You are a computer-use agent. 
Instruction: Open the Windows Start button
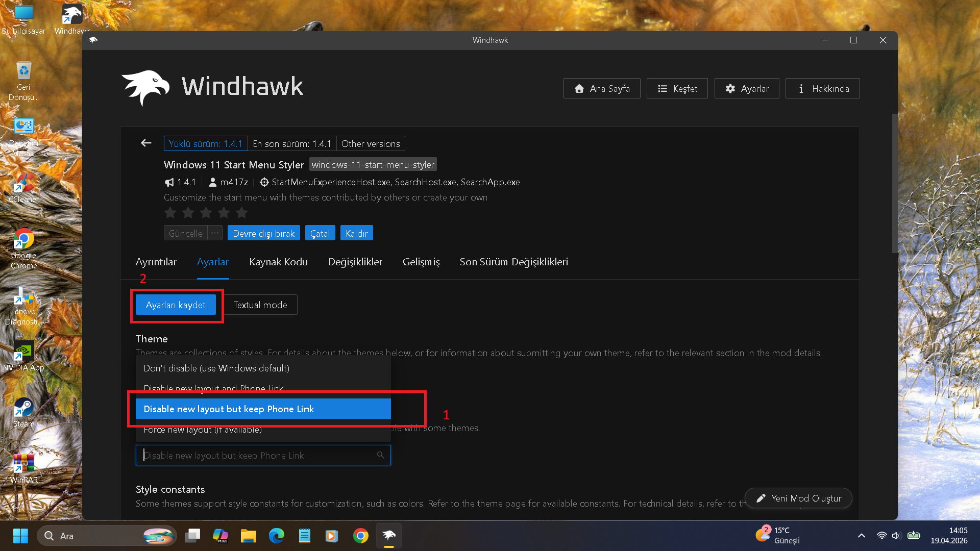click(x=20, y=536)
